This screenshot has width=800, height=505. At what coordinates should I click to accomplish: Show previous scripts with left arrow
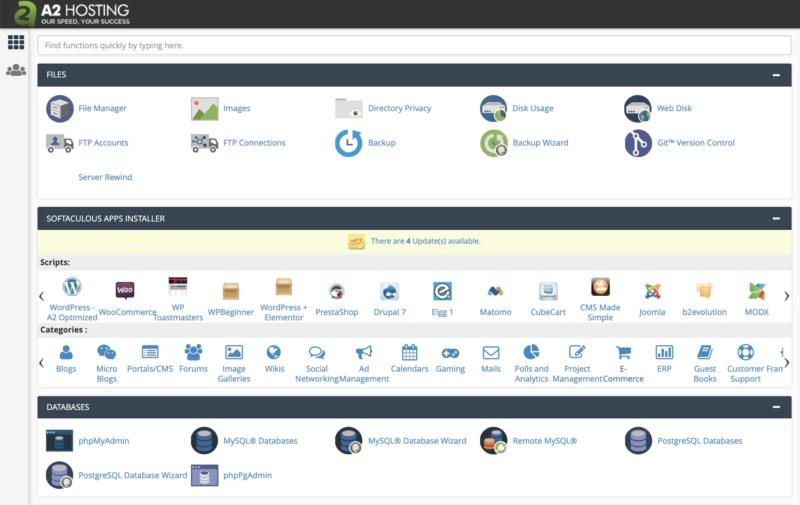(42, 296)
